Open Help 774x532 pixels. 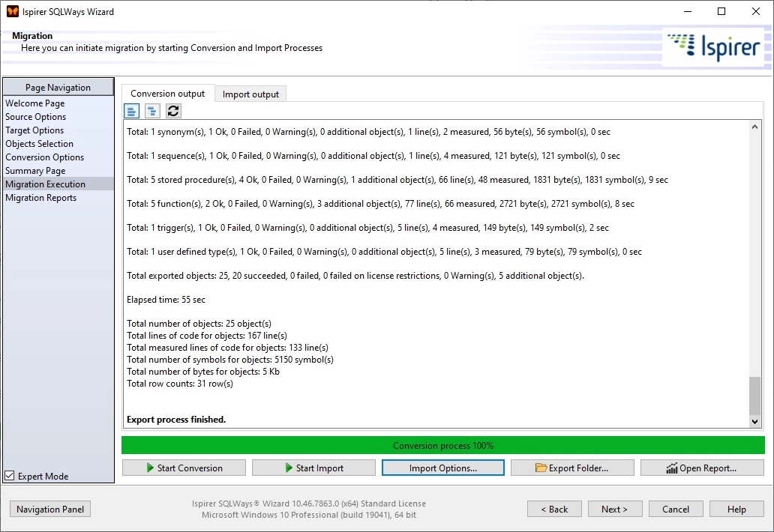736,509
